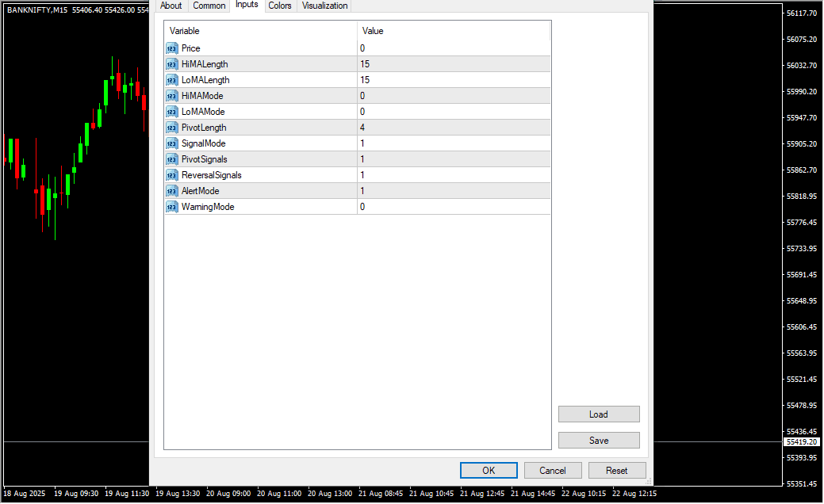Click the icon beside AlertMode variable
This screenshot has height=504, width=824.
171,191
